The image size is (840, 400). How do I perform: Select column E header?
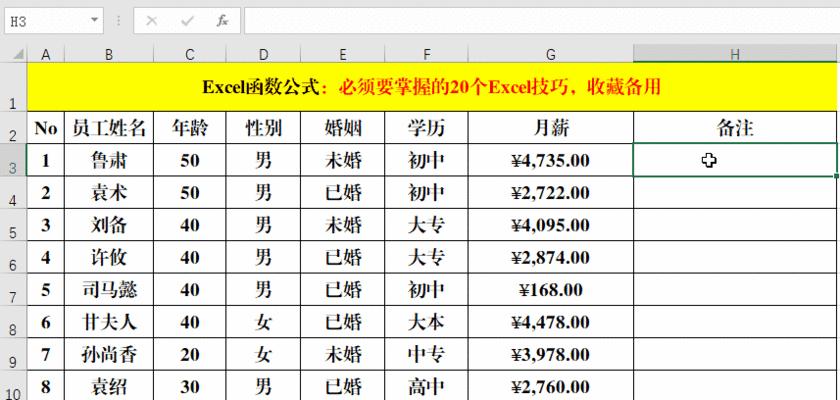343,54
